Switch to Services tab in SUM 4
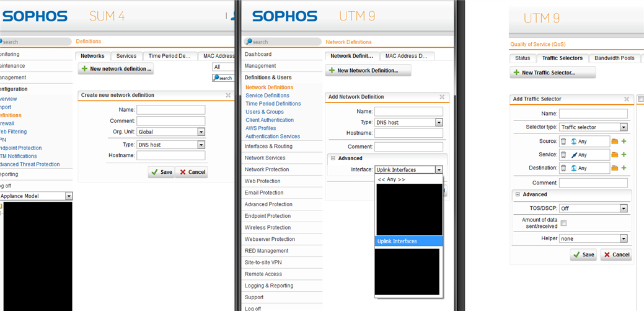Viewport: 644px width, 311px height. [126, 56]
